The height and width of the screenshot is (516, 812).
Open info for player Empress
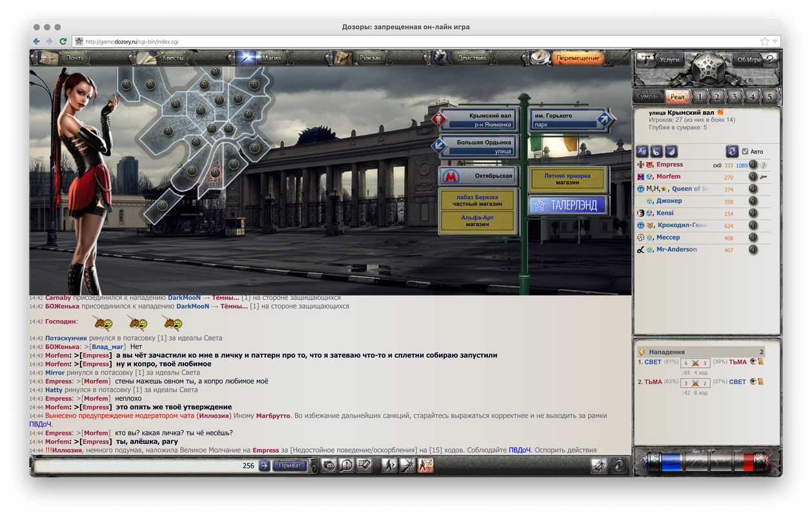(x=753, y=165)
